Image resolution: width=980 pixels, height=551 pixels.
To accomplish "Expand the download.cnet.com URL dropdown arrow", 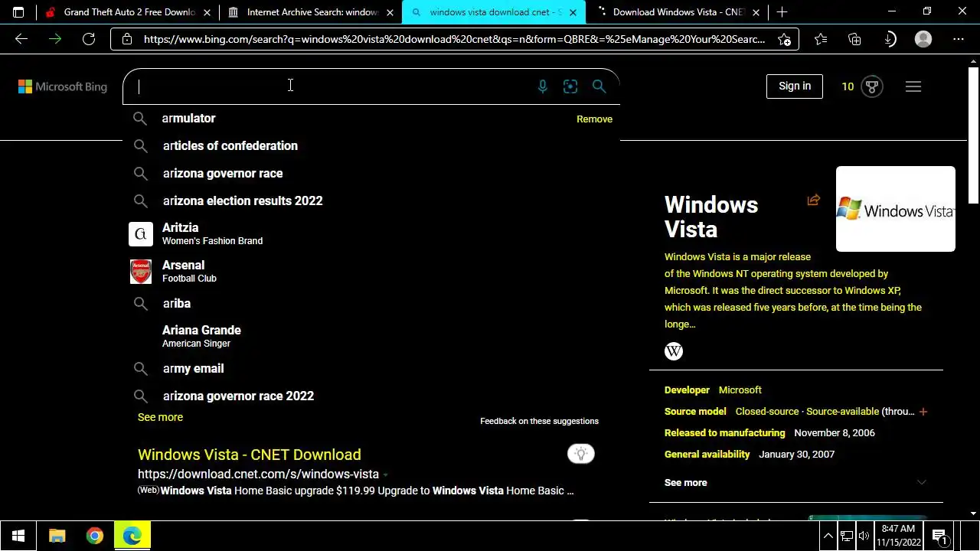I will tap(385, 475).
